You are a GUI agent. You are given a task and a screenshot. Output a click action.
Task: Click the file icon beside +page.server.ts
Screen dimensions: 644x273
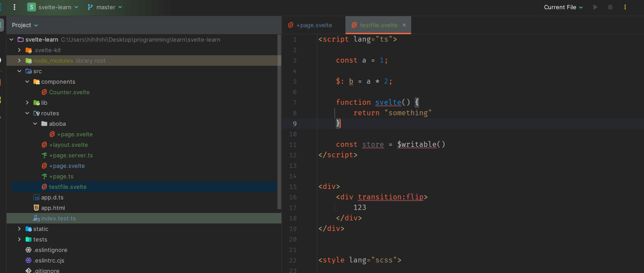44,155
